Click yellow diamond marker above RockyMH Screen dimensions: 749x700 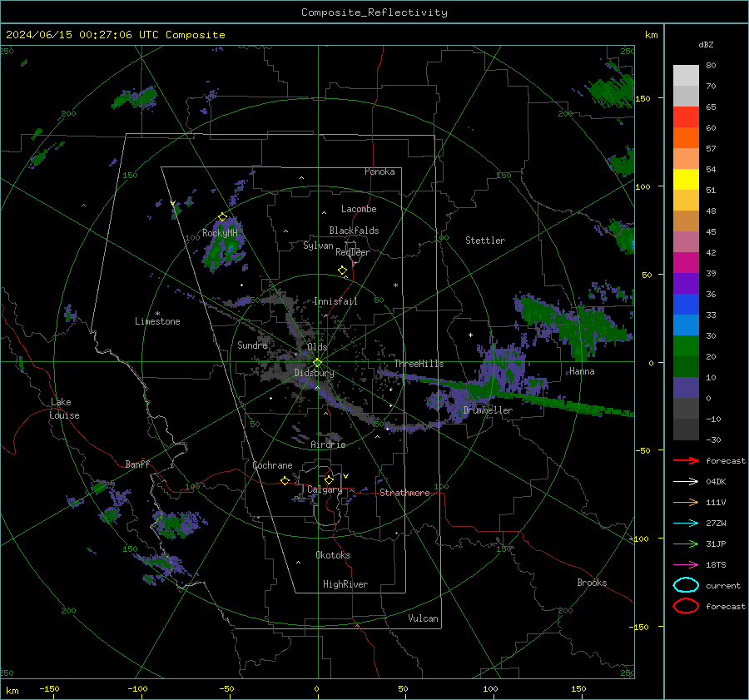(x=222, y=217)
